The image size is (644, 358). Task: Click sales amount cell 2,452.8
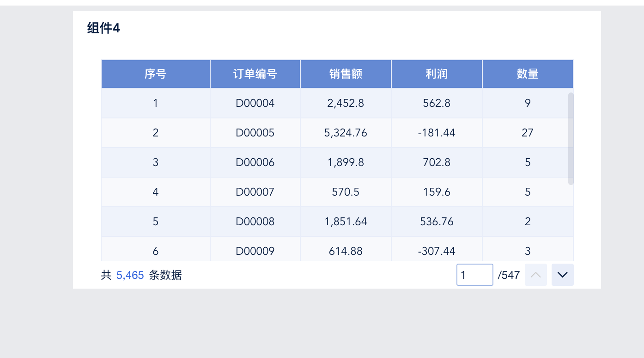[x=346, y=103]
